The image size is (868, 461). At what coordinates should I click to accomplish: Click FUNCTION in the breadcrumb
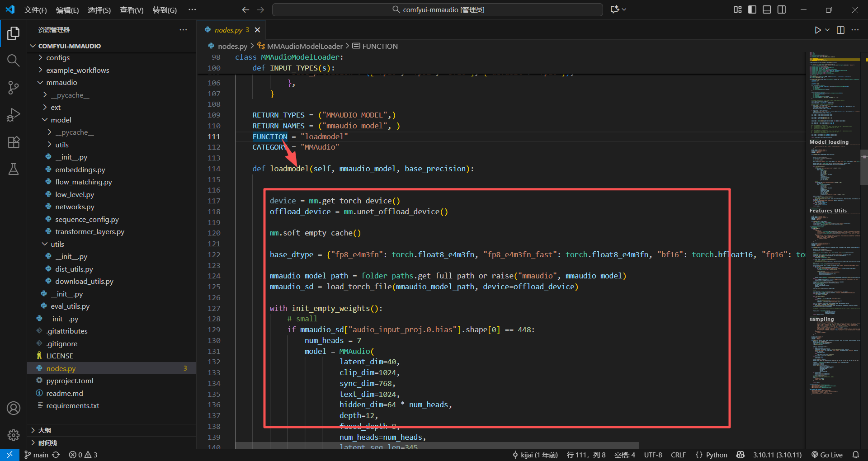[380, 46]
